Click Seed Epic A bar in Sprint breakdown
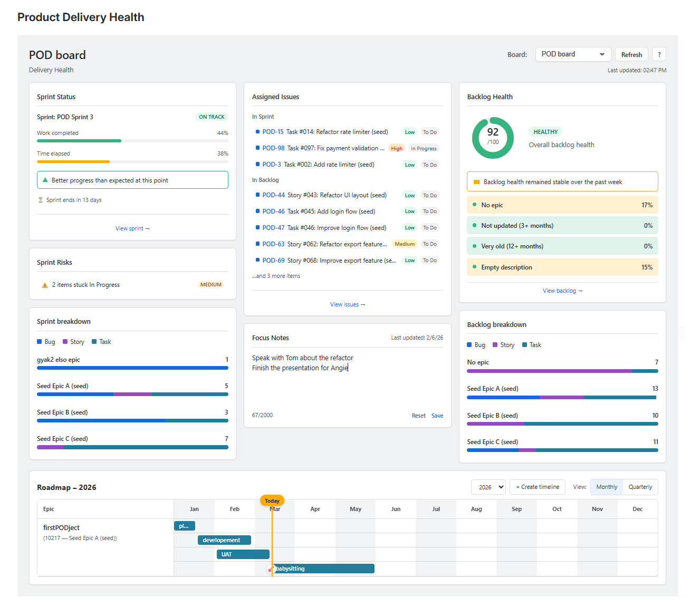Screen dimensions: 700x616 pos(132,394)
